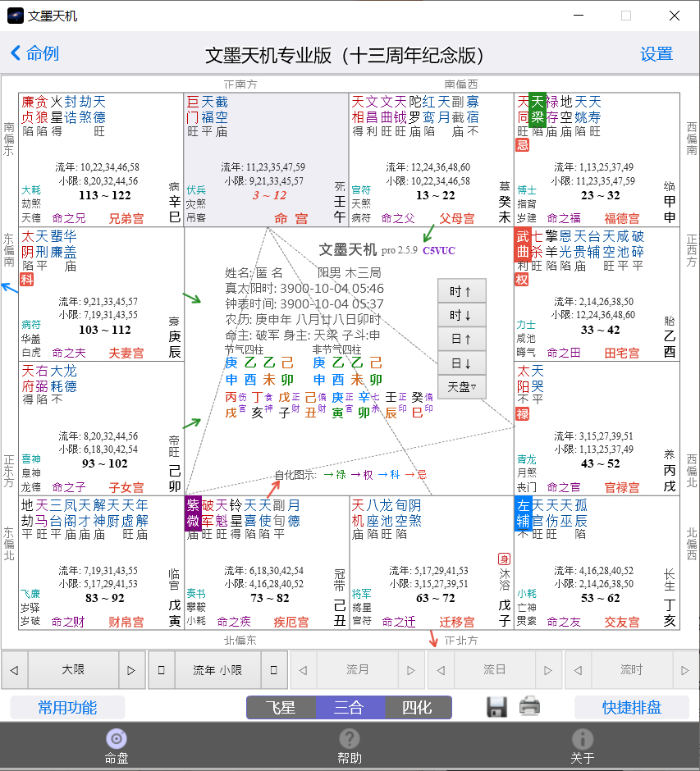Select the 兄弟宫 palace label

[x=126, y=219]
